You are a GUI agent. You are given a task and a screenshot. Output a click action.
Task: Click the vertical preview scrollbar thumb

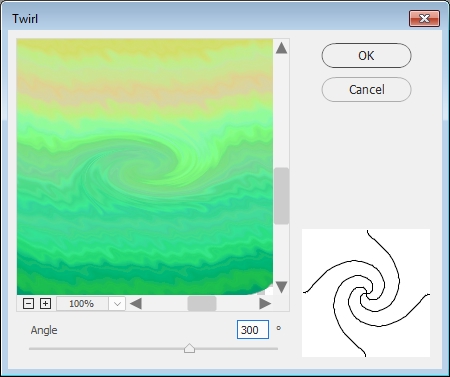(282, 196)
